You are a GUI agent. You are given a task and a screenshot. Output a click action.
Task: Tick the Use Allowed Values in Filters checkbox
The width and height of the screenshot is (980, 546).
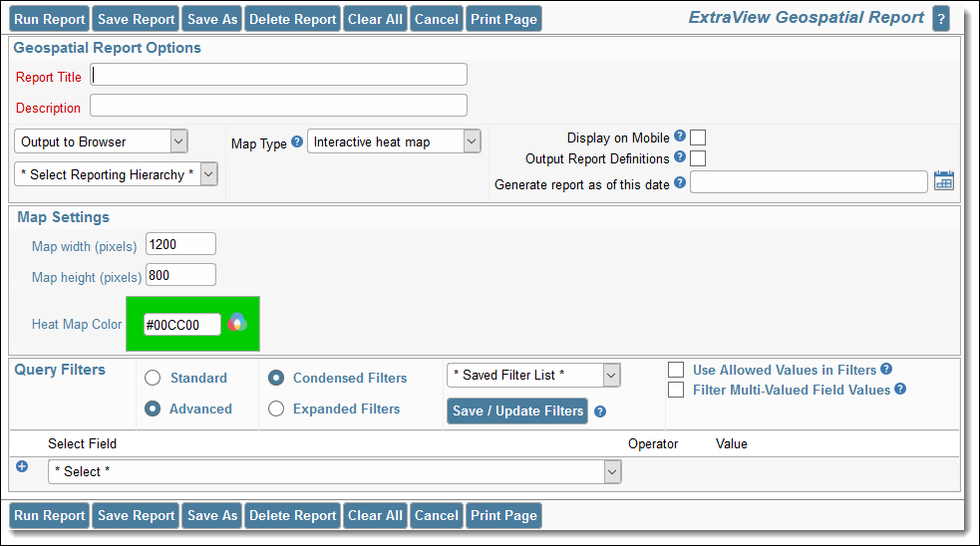point(676,370)
